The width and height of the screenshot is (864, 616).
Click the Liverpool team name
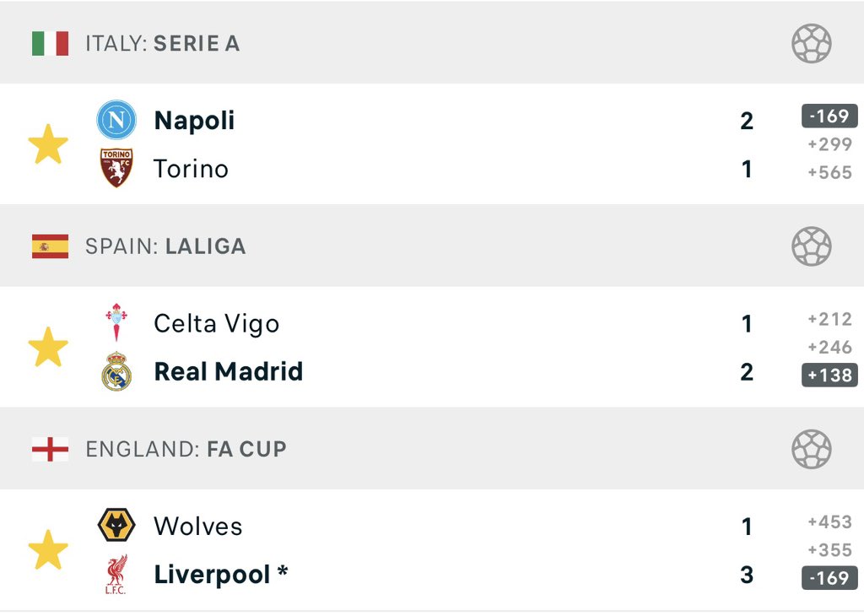click(x=212, y=575)
